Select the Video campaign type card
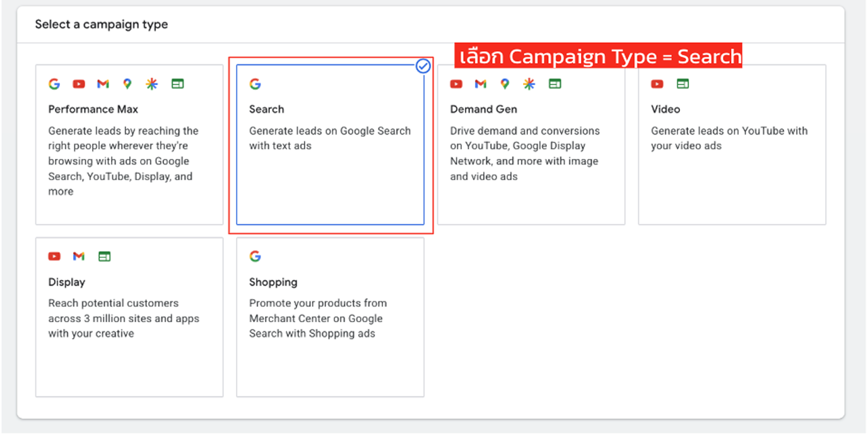This screenshot has height=435, width=868. click(x=732, y=144)
